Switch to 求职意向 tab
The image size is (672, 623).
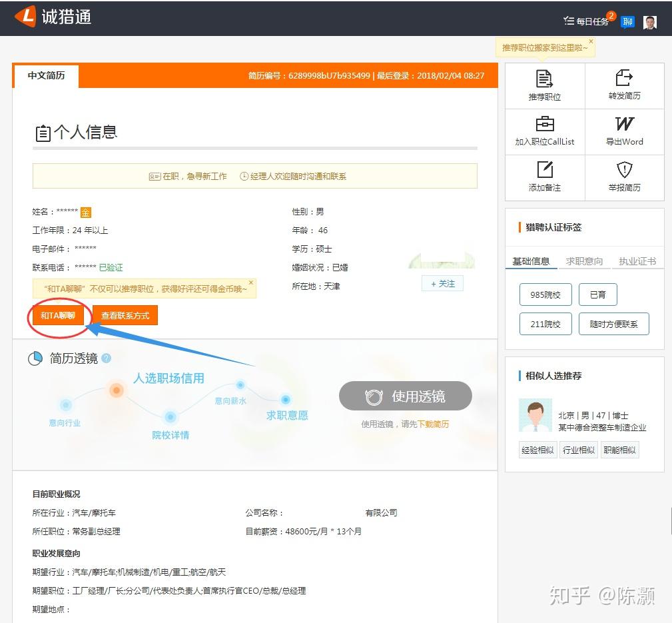[x=583, y=261]
